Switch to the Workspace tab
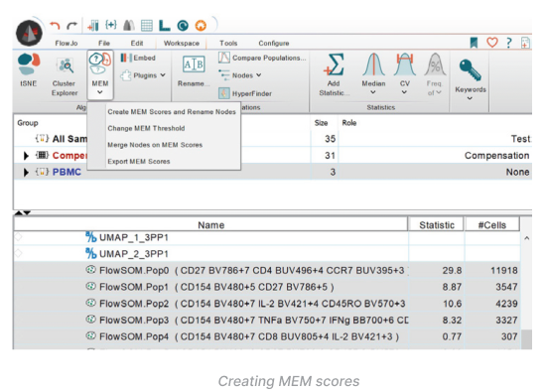 [182, 44]
